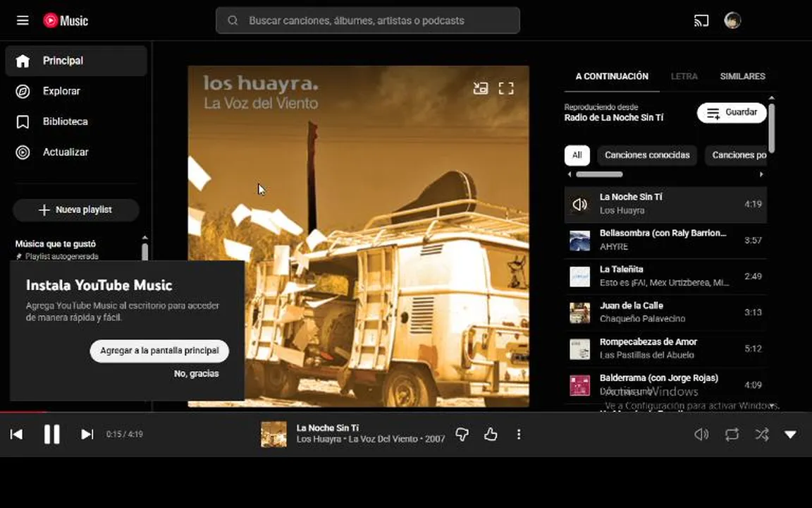Click the volume speaker icon
The image size is (812, 508).
[701, 435]
